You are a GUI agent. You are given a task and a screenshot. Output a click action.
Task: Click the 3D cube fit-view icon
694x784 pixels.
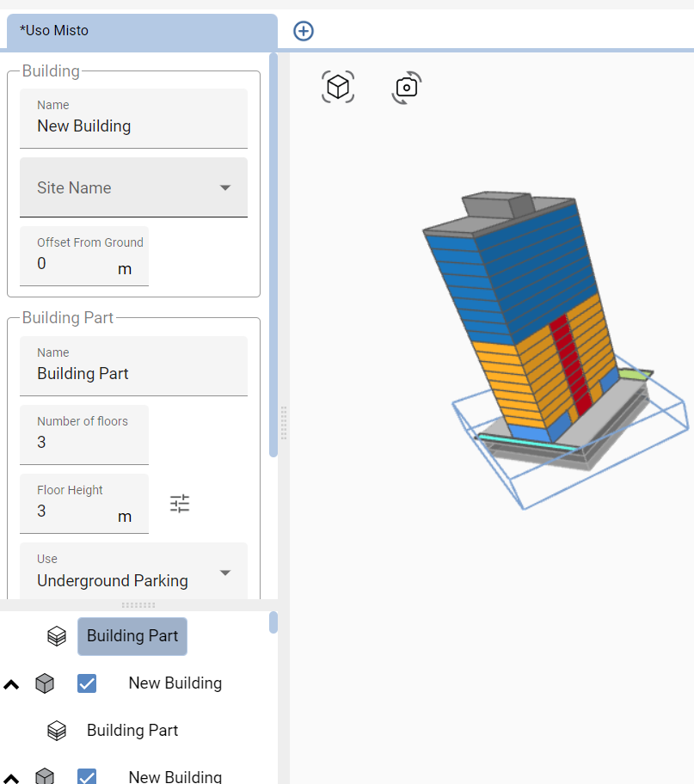pos(338,87)
